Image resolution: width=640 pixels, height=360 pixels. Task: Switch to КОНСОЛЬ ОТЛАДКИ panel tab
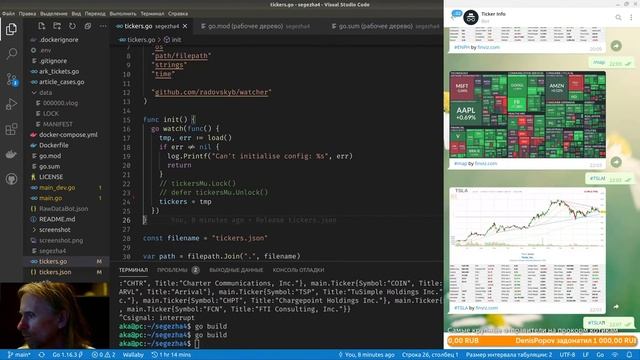point(298,270)
